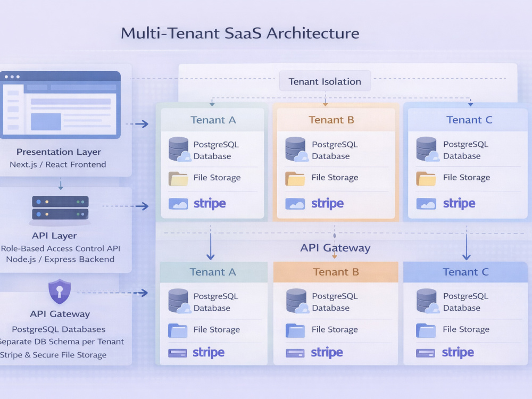This screenshot has width=532, height=399.
Task: Click the stripe logo next to Tenant B's cloud icon
Action: (327, 204)
